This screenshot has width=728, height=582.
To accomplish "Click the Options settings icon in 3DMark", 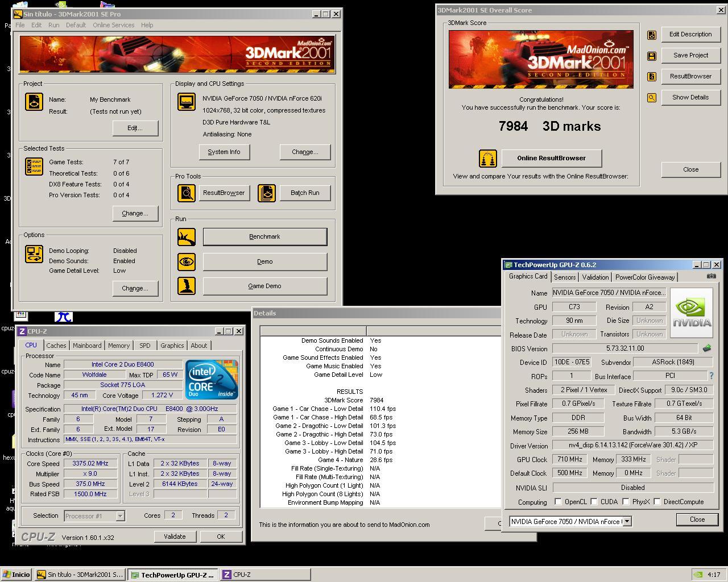I will tap(34, 254).
